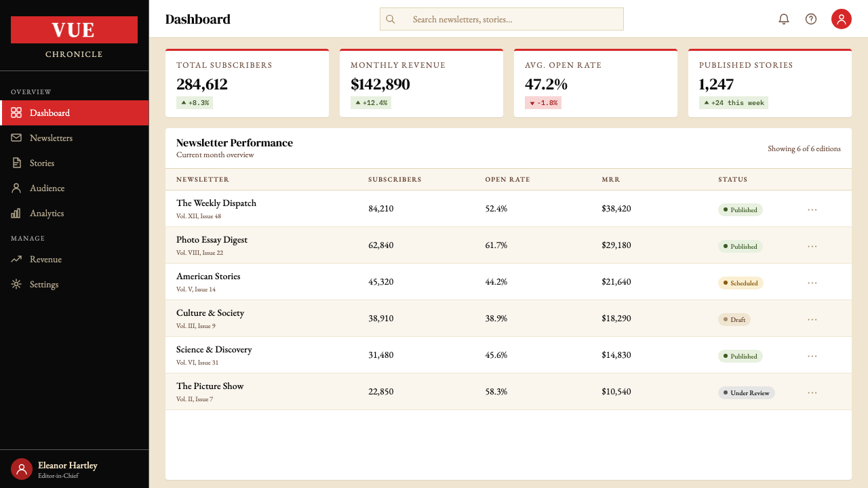
Task: Open Settings from the sidebar
Action: (75, 284)
